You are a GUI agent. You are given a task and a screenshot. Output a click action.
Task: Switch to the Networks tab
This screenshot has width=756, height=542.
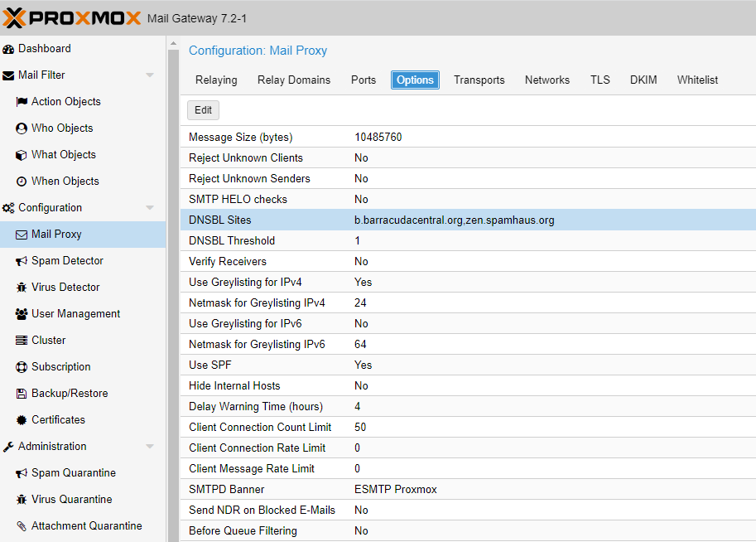pyautogui.click(x=547, y=80)
